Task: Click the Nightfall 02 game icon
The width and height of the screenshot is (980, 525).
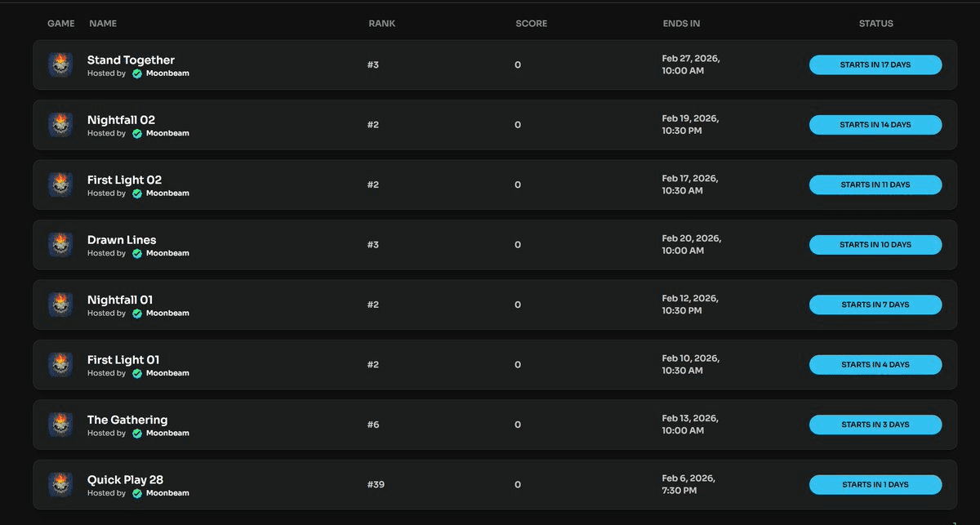Action: (x=60, y=125)
